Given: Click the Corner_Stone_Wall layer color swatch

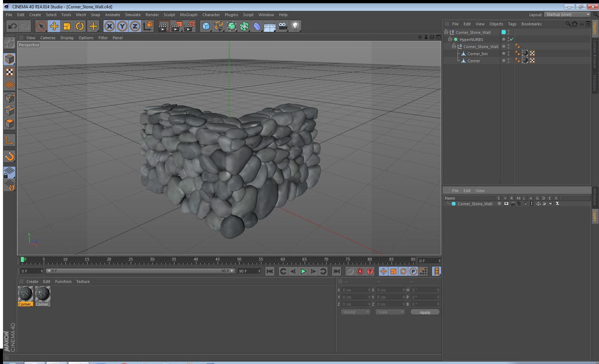Looking at the screenshot, I should [x=453, y=204].
